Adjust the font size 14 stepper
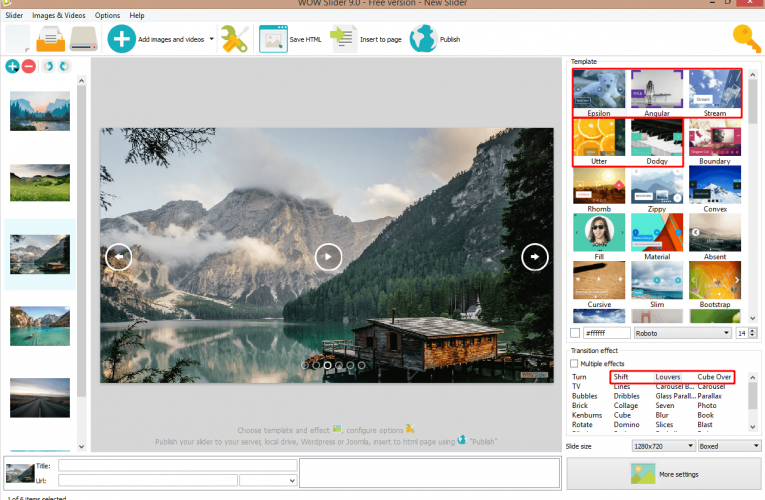Screen dimensions: 765x500 coord(752,333)
